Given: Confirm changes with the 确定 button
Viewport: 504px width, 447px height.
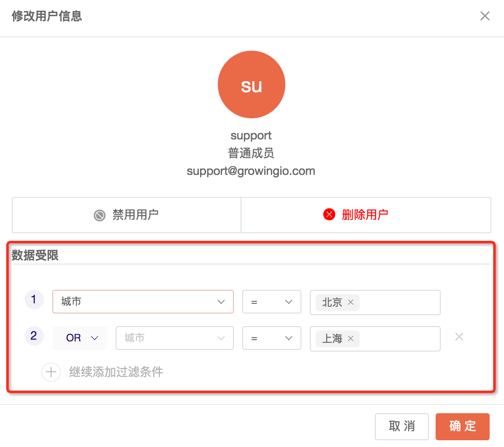Looking at the screenshot, I should tap(462, 426).
